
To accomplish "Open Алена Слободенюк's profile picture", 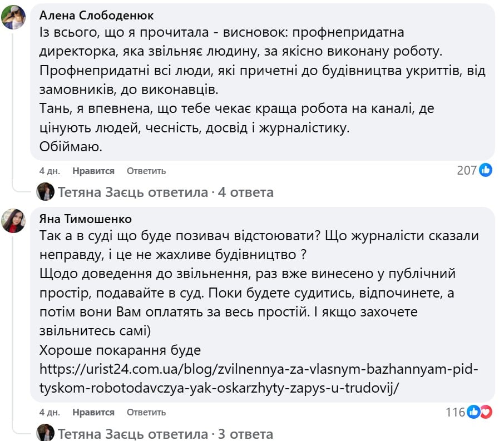I will (13, 17).
